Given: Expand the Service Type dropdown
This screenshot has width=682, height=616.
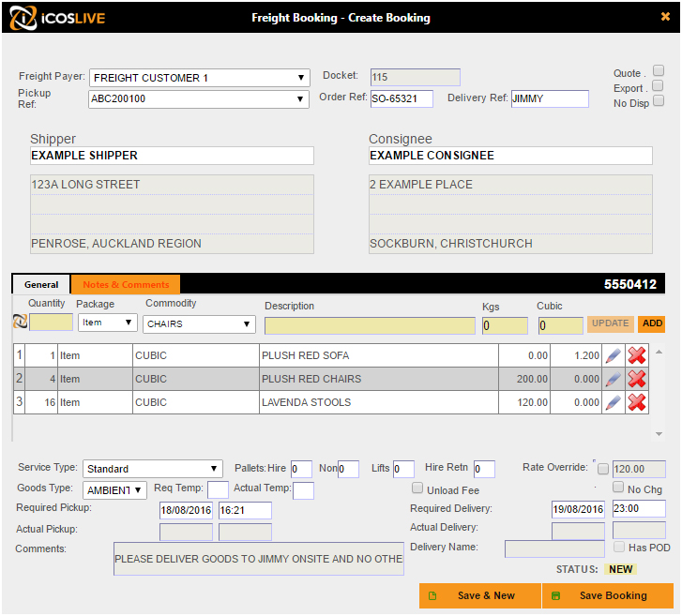Looking at the screenshot, I should pyautogui.click(x=153, y=469).
